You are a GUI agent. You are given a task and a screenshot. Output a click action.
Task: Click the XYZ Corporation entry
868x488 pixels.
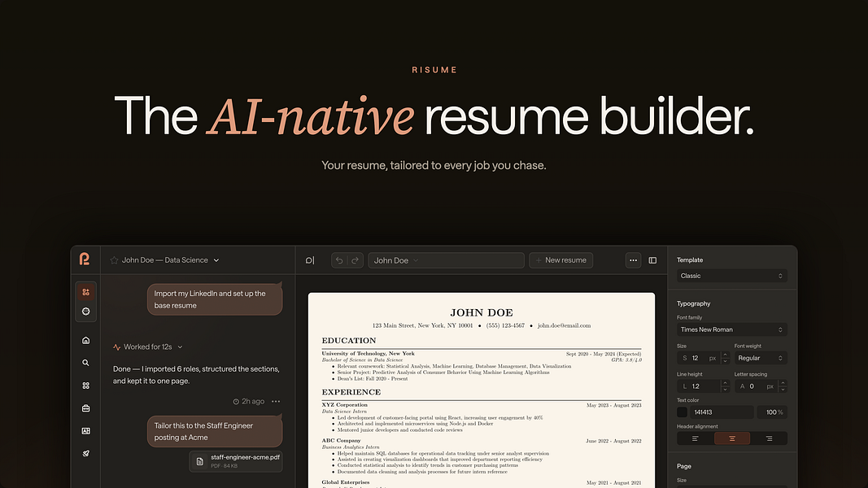[x=344, y=405]
